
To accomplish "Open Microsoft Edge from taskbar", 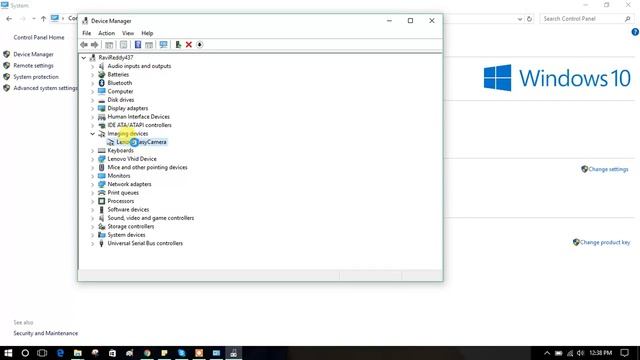I will [60, 353].
